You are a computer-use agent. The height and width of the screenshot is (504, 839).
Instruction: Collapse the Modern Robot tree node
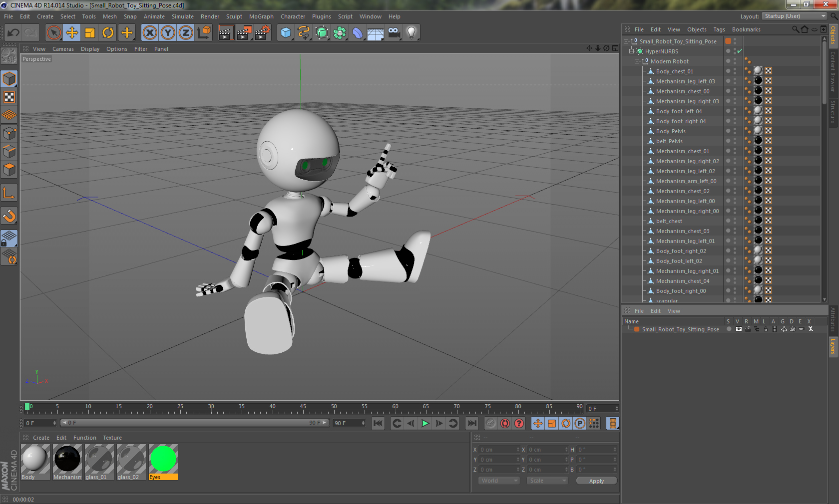(637, 61)
